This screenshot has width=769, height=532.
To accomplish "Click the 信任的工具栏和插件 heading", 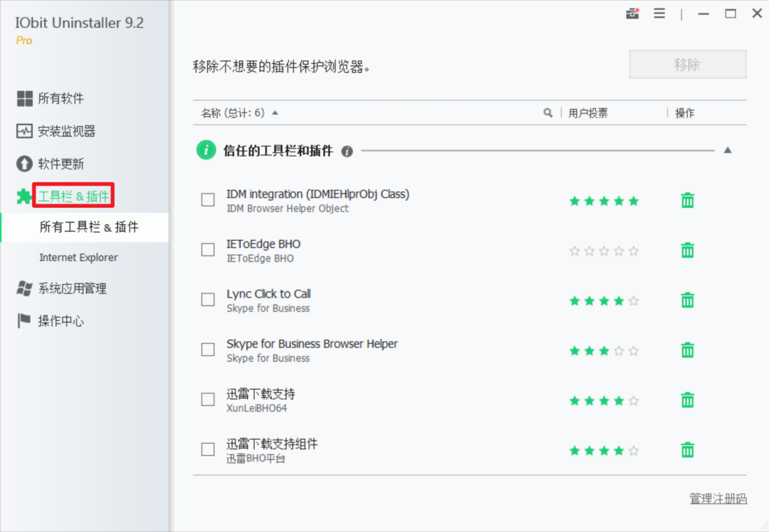I will pos(278,150).
